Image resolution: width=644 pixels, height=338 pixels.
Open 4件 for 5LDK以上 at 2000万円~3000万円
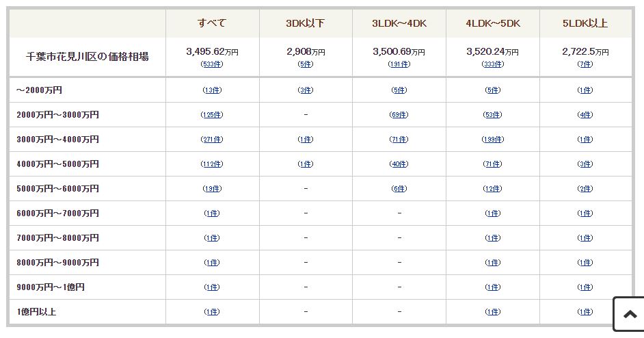pos(585,115)
